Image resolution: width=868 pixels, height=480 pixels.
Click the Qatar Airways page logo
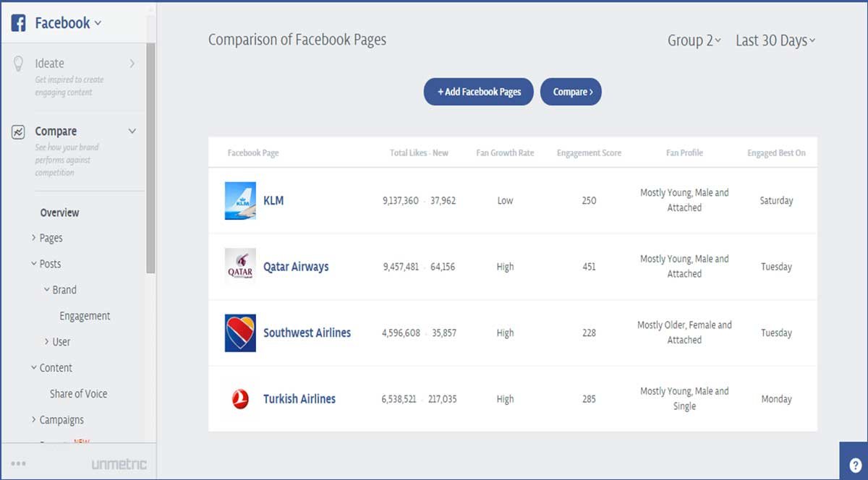click(x=240, y=267)
